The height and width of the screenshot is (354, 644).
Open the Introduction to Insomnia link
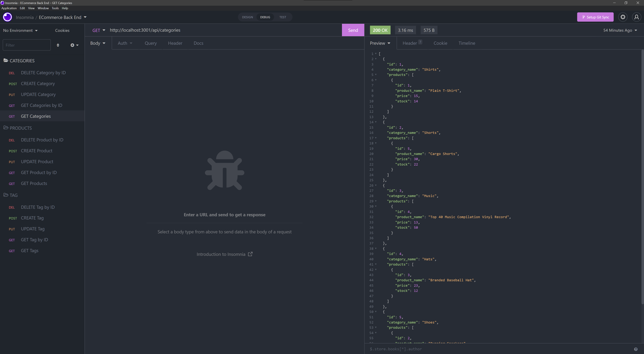click(221, 254)
